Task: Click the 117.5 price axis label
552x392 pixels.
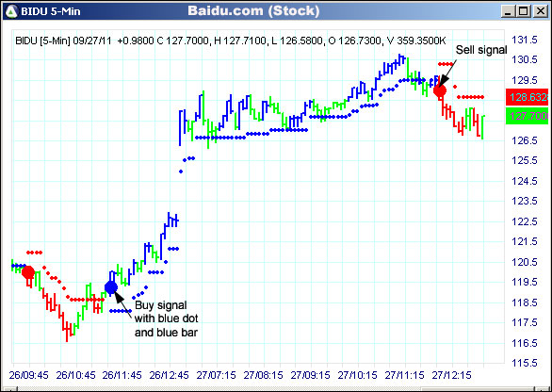Action: 525,322
